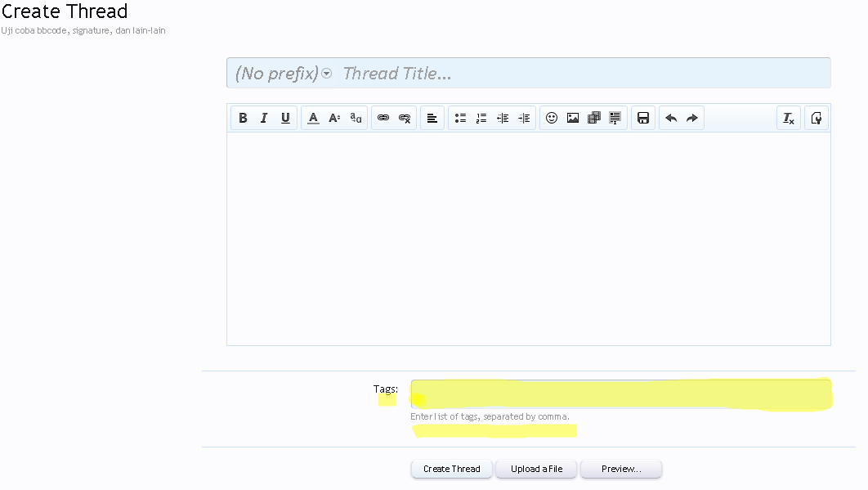Outdent the selected text
Viewport: 868px width, 490px height.
[x=503, y=118]
